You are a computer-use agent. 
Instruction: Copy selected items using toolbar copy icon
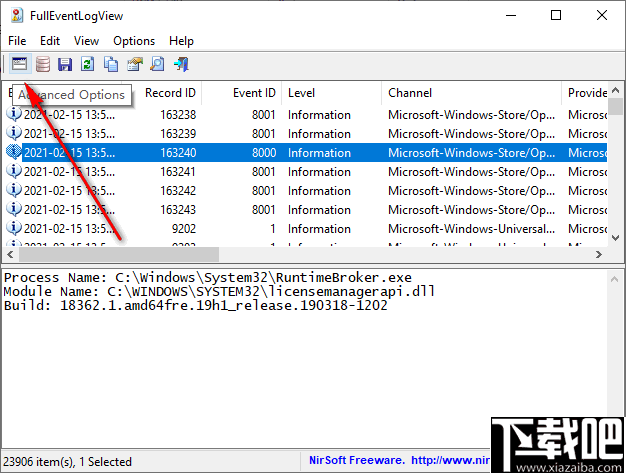(x=111, y=64)
